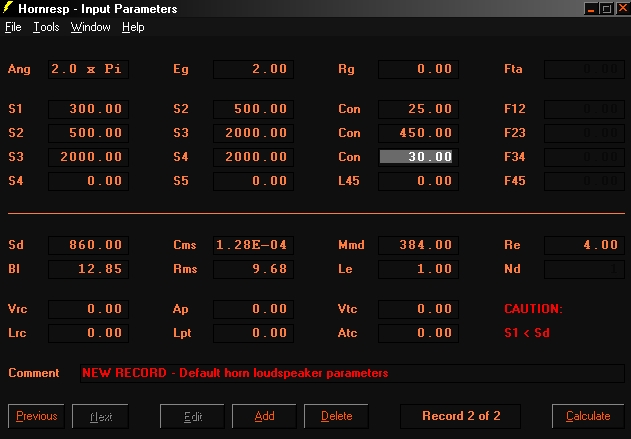631x439 pixels.
Task: Click the Rms field showing 9.68
Action: (254, 269)
